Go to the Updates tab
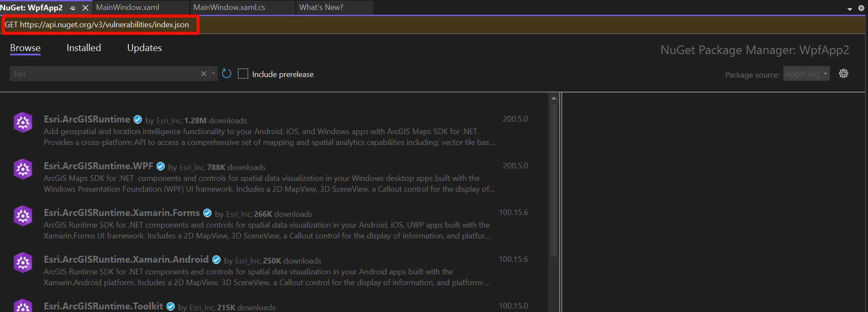Image resolution: width=868 pixels, height=312 pixels. (144, 48)
